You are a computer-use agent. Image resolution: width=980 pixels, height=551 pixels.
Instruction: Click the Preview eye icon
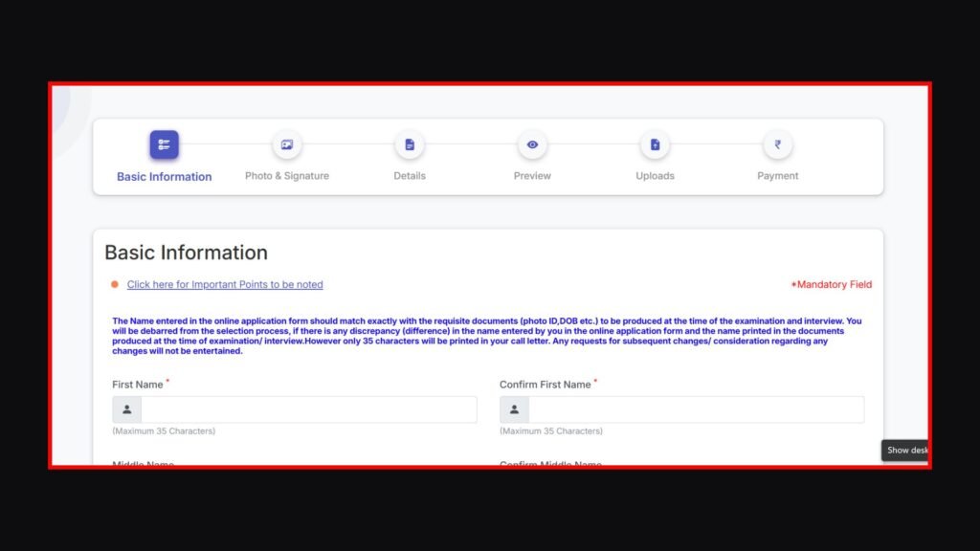[x=532, y=145]
